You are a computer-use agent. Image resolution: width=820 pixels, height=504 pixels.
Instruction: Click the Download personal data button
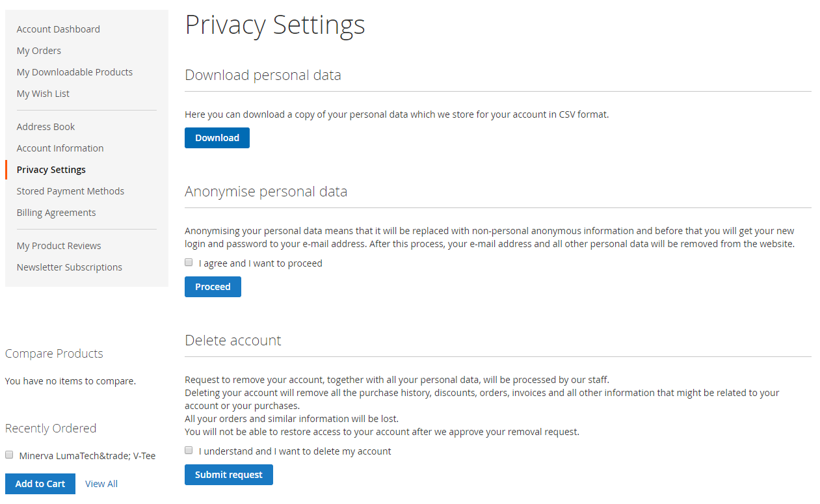217,138
